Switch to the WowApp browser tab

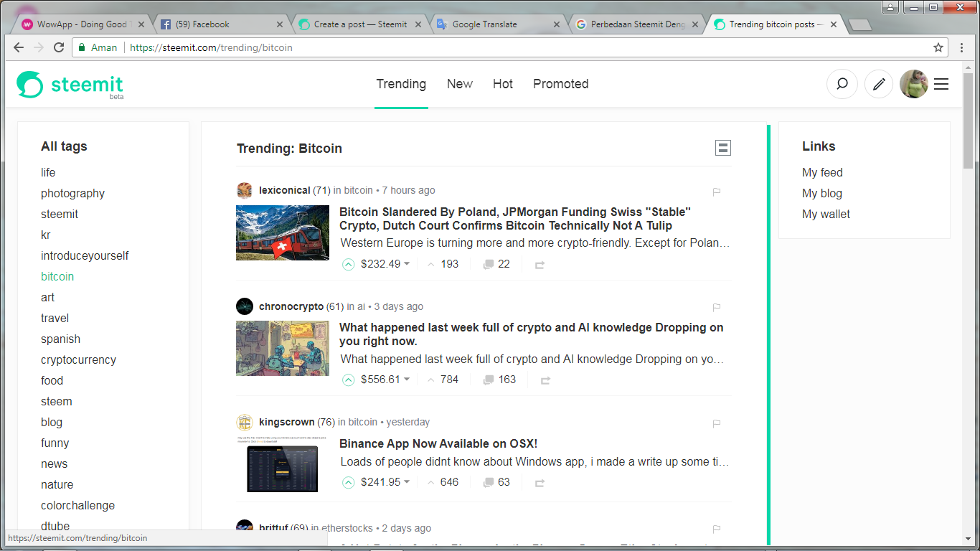pos(81,24)
